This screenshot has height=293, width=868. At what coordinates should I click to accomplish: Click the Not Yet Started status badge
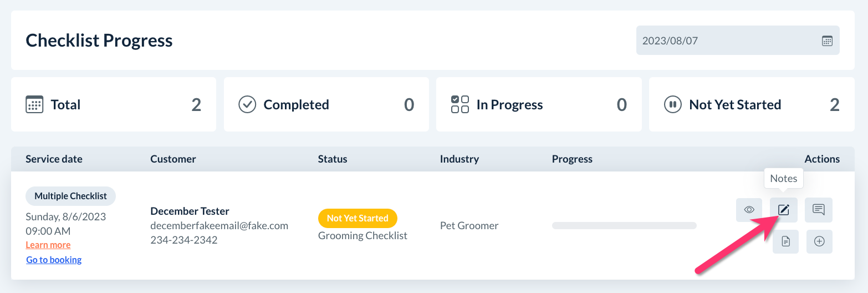[358, 218]
